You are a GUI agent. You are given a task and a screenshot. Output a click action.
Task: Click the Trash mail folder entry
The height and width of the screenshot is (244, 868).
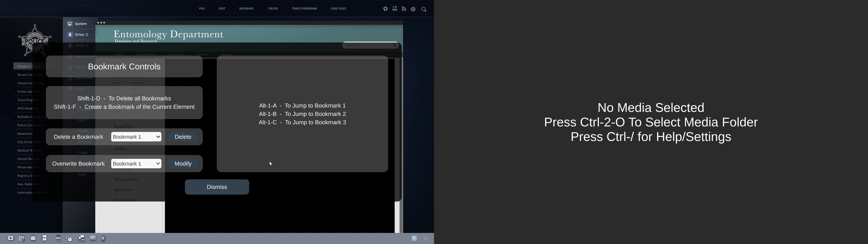point(82,153)
